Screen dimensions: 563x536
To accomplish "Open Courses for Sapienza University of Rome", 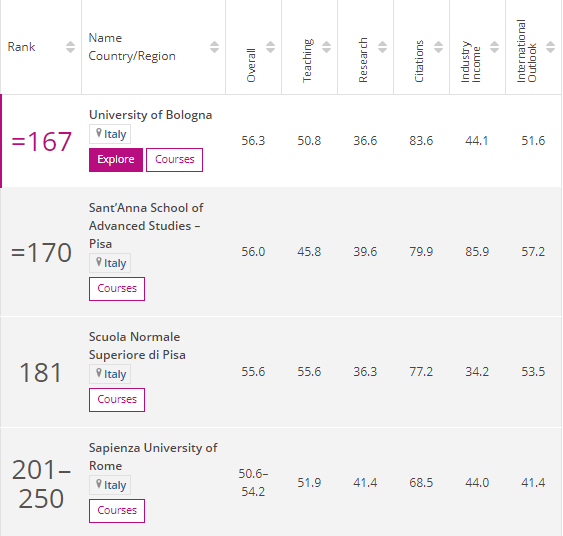I will 117,511.
